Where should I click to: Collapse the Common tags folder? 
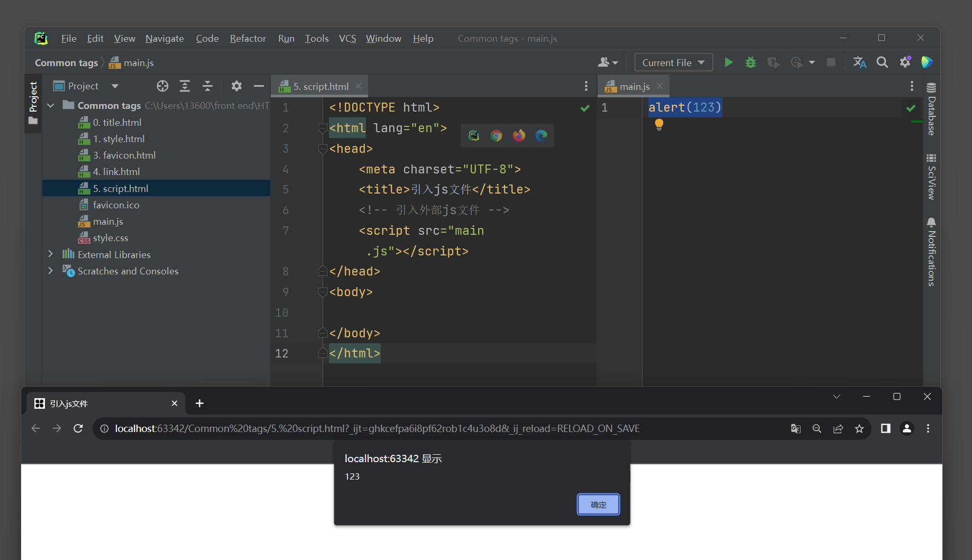51,106
